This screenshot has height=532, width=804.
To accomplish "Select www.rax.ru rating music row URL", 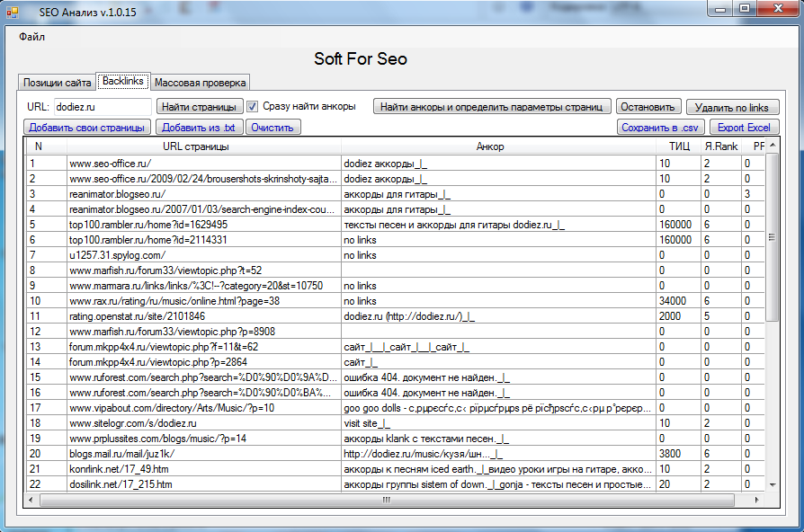I will tap(204, 301).
